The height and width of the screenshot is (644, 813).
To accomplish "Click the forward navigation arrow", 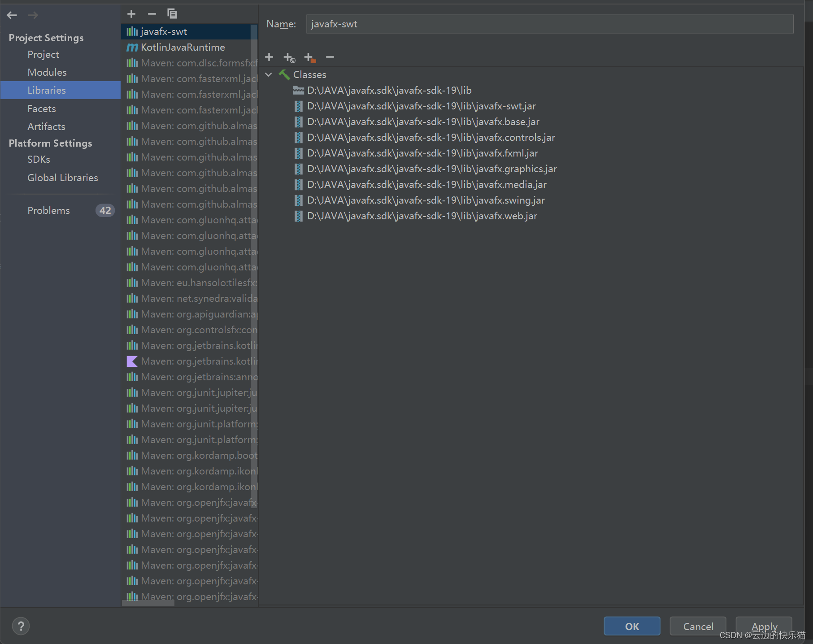I will click(x=33, y=15).
